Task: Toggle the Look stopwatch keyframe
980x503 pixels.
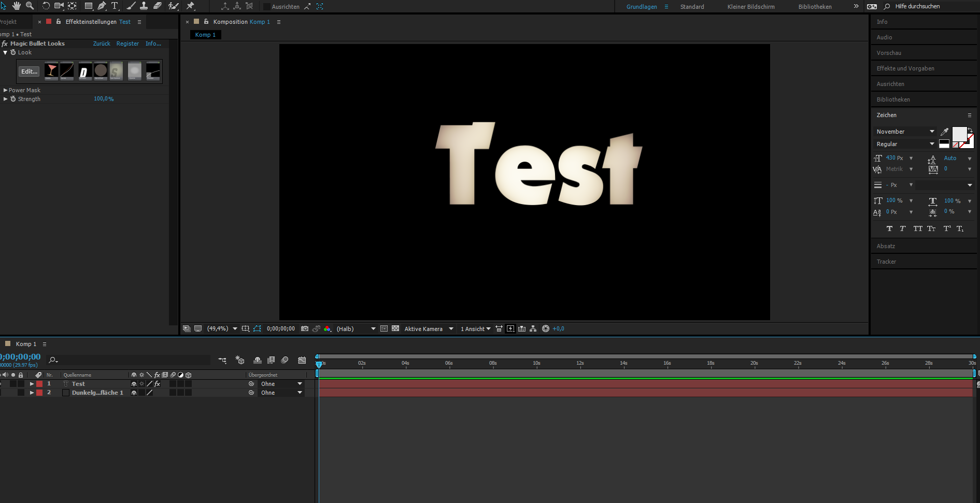Action: tap(13, 52)
